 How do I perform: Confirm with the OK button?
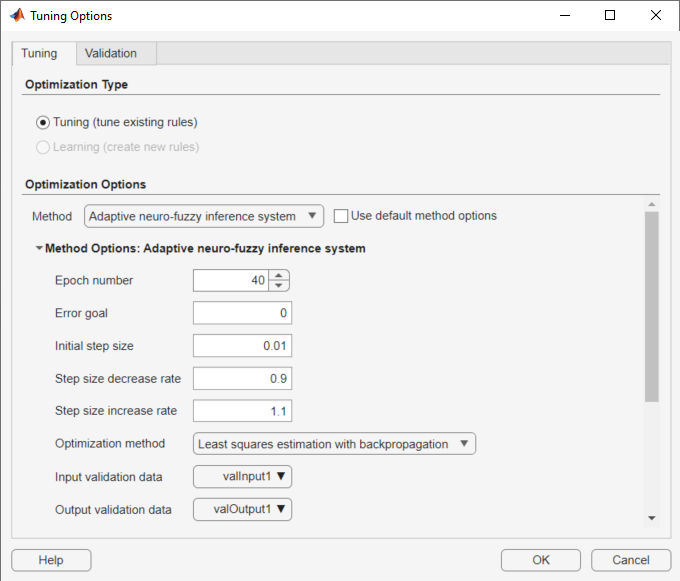541,560
